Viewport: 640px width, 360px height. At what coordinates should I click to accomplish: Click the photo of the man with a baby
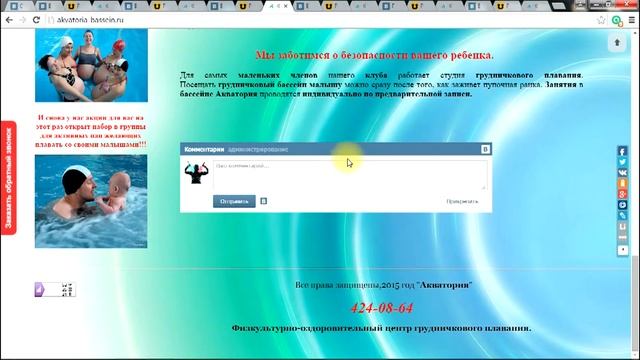click(91, 201)
